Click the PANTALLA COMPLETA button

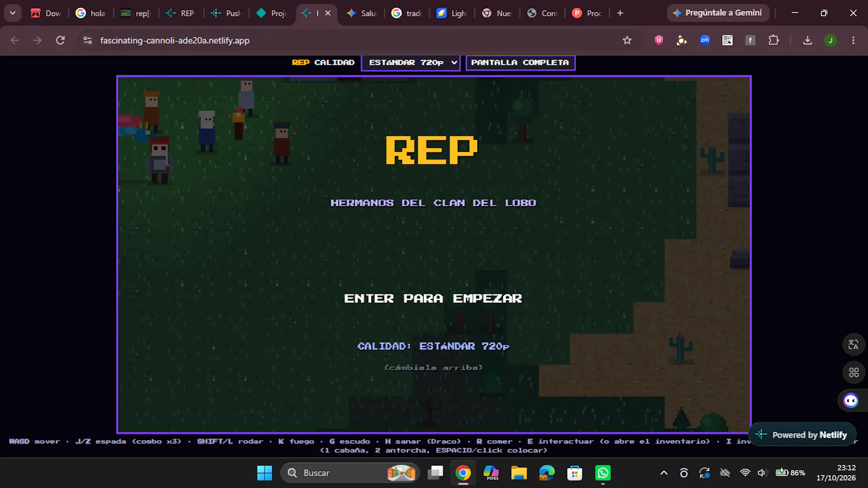(x=520, y=63)
